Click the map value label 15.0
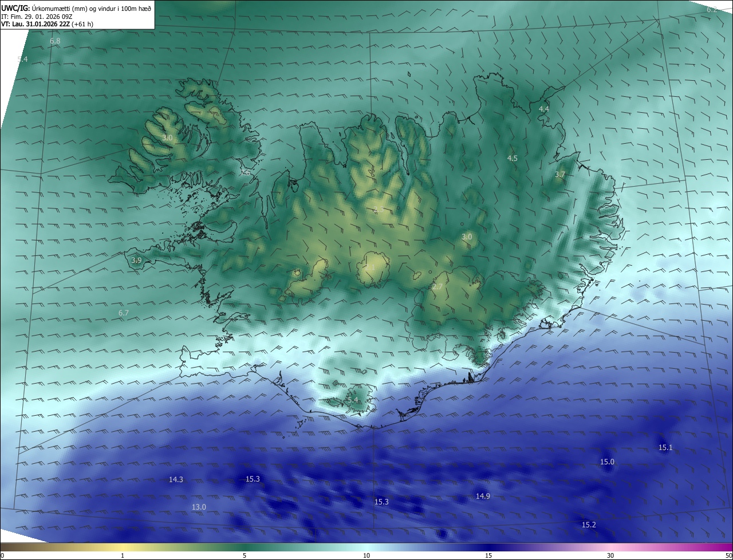Screen dimensions: 733x560 [607, 462]
